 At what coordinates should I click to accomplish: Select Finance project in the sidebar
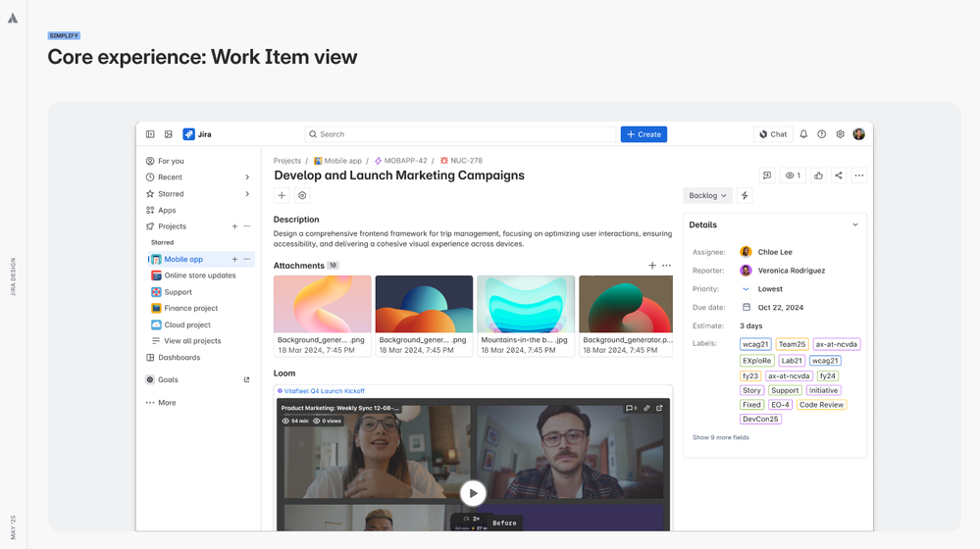tap(190, 309)
